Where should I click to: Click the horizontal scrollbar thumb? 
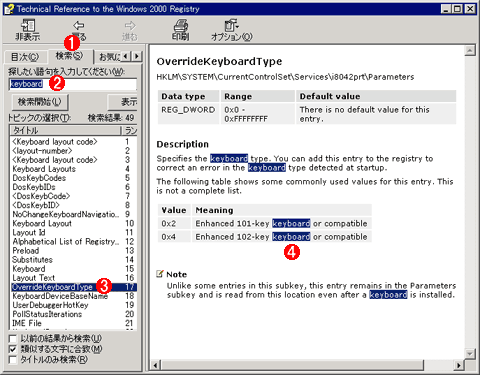point(292,365)
